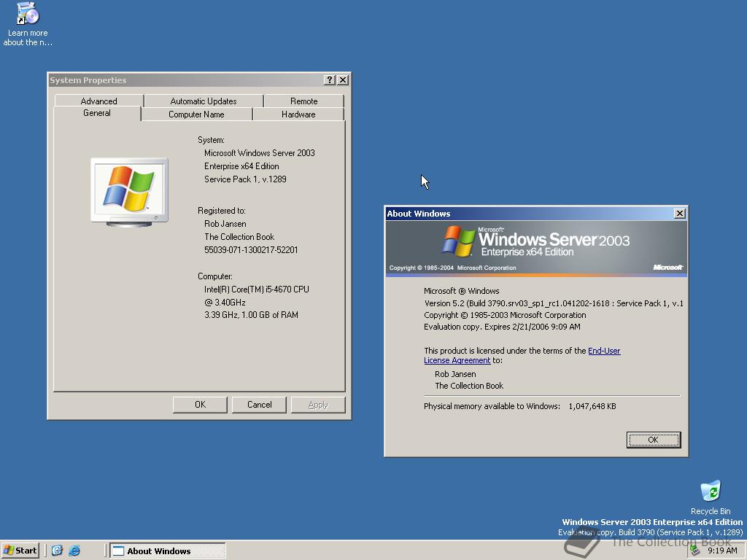747x560 pixels.
Task: Switch to the Advanced tab
Action: click(x=98, y=101)
